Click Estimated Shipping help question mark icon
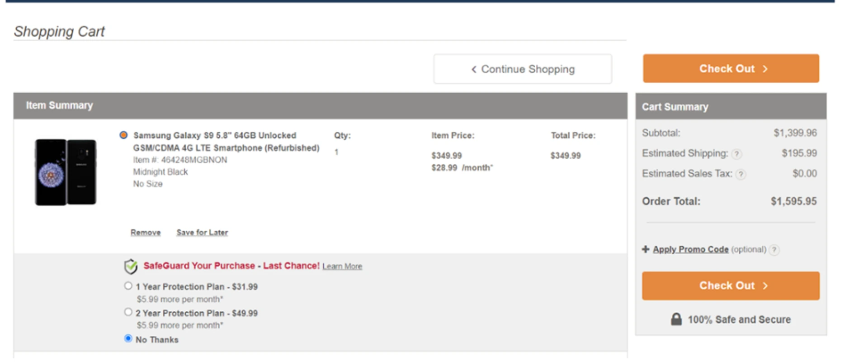Image resolution: width=868 pixels, height=362 pixels. (x=736, y=154)
